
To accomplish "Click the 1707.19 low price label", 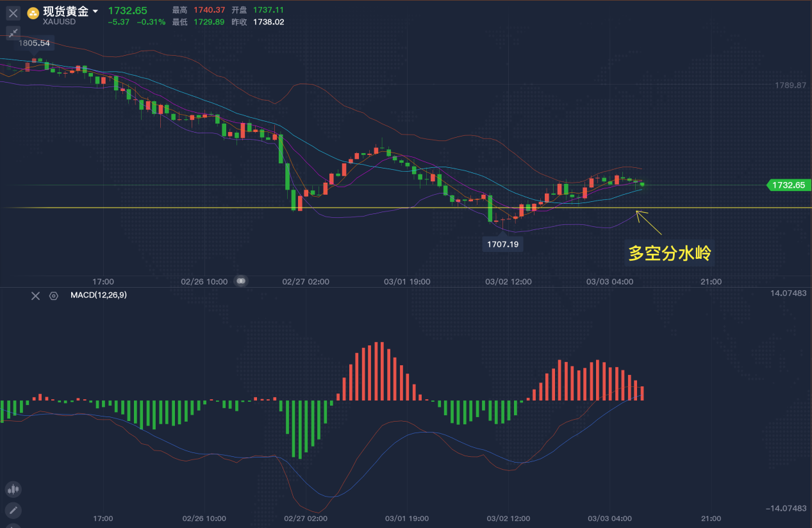I will tap(502, 244).
